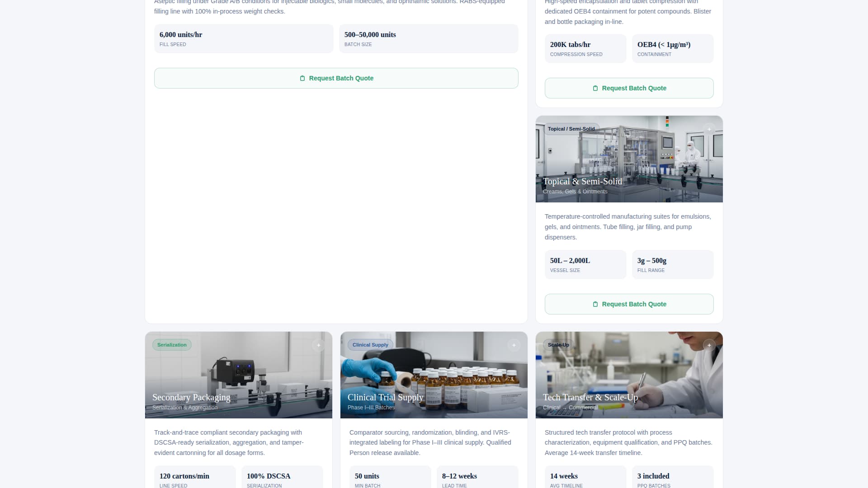868x488 pixels.
Task: Expand the Secondary Packaging card via plus icon
Action: 318,345
